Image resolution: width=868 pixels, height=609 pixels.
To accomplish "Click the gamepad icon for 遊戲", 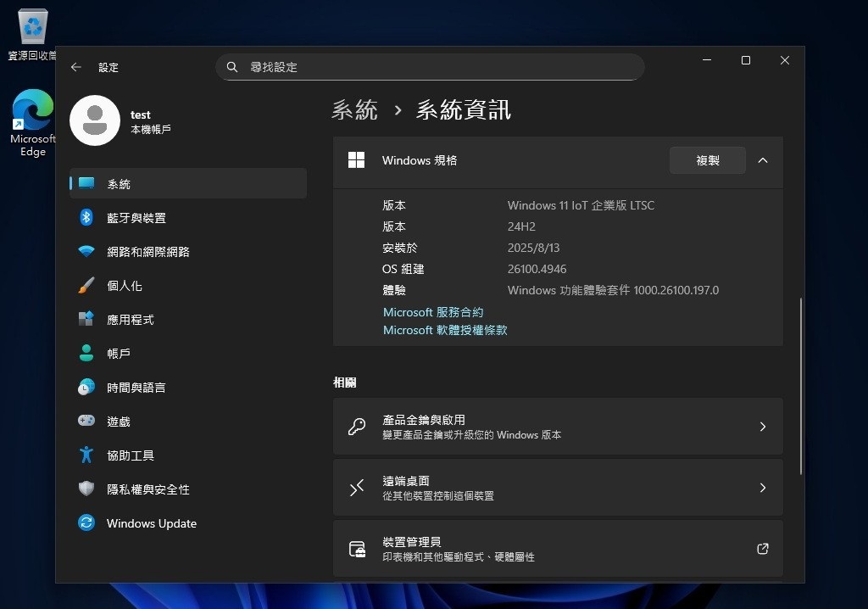I will [x=86, y=422].
